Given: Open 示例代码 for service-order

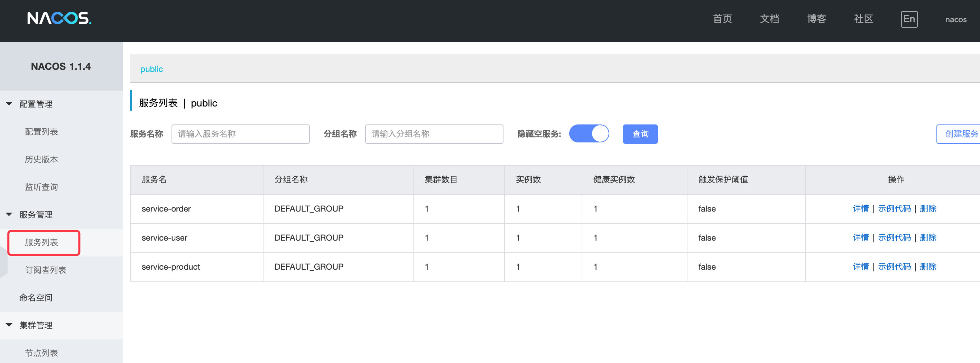Looking at the screenshot, I should pos(894,208).
